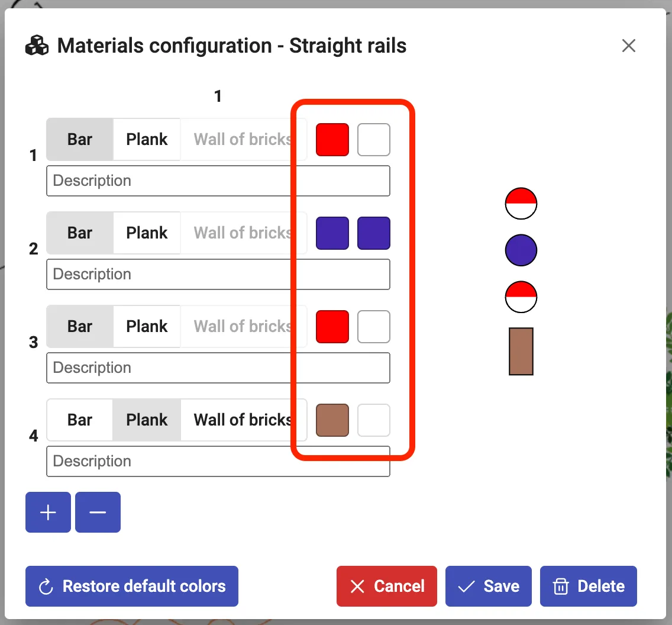This screenshot has height=625, width=672.
Task: Close the Materials configuration dialog
Action: point(629,46)
